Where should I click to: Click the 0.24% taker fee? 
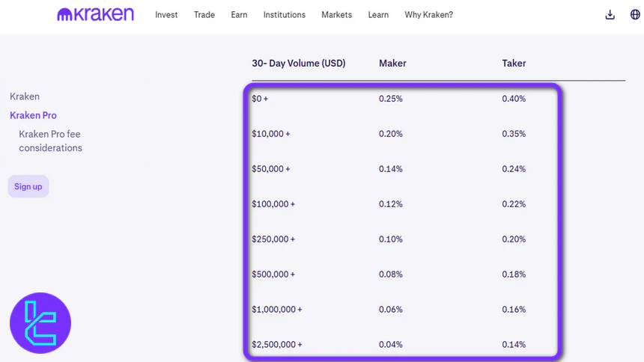[514, 169]
